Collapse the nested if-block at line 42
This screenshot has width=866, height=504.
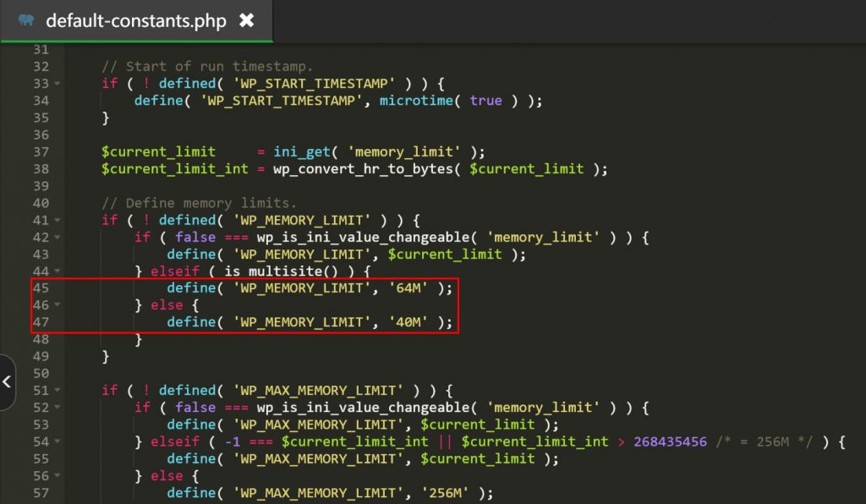57,238
